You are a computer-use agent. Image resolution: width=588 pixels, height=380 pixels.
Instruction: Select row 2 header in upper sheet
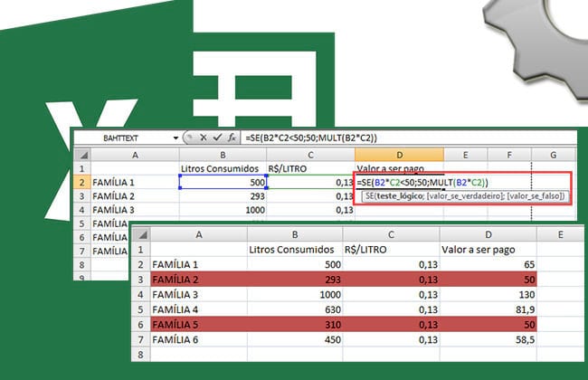pyautogui.click(x=82, y=183)
